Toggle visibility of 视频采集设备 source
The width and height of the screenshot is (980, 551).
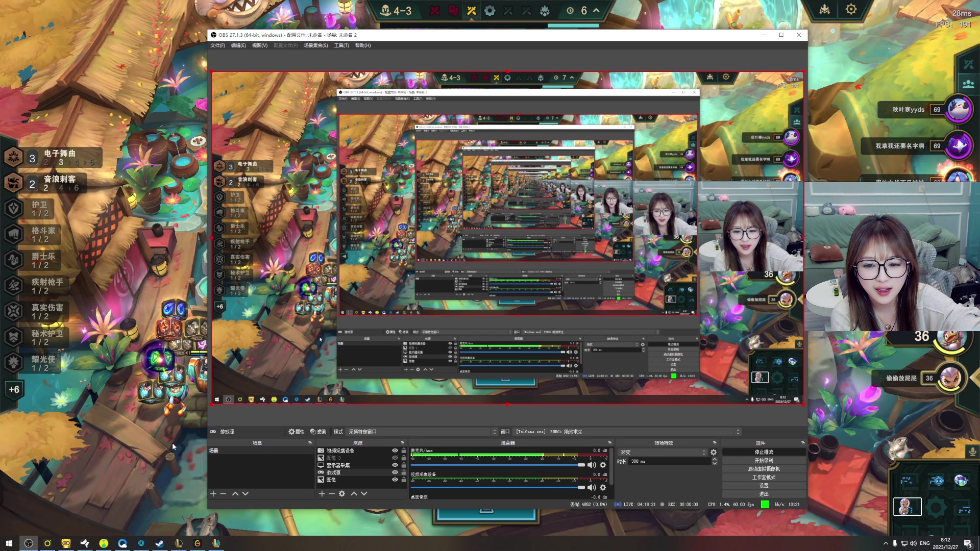tap(395, 450)
